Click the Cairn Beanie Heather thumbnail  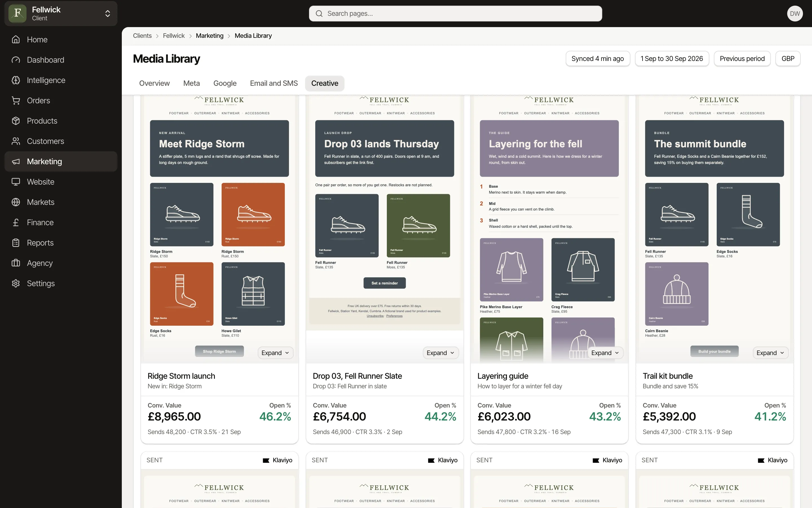pyautogui.click(x=676, y=294)
